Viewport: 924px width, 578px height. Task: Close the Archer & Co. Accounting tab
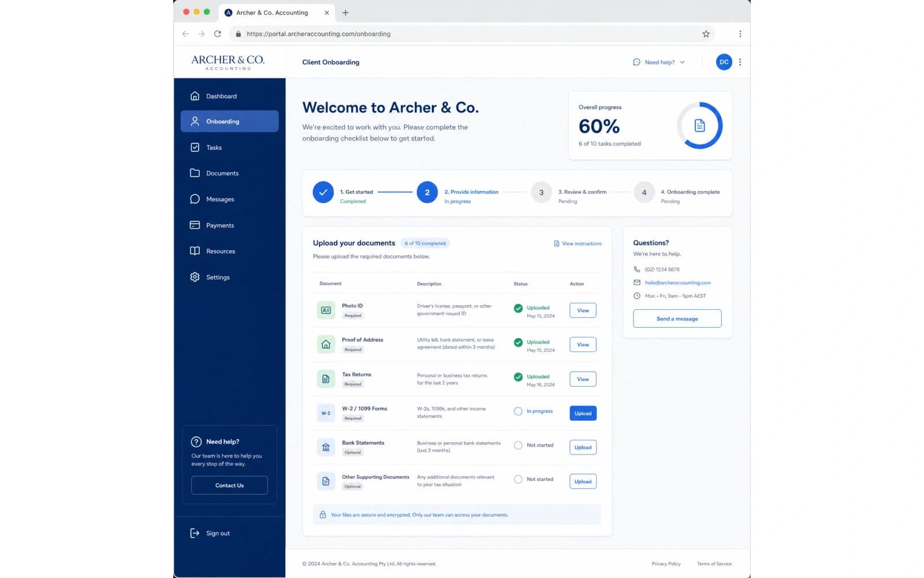click(327, 13)
